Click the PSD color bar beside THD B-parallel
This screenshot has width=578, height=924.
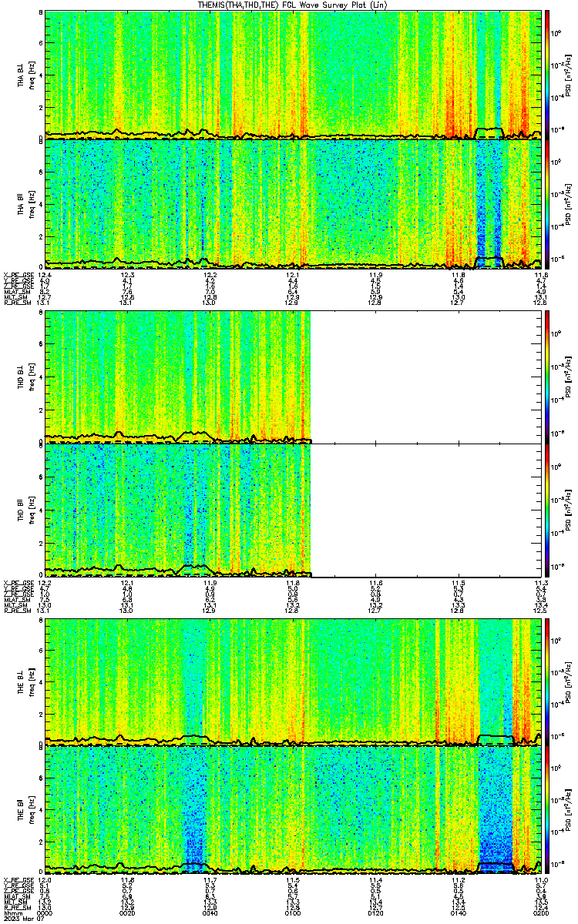(548, 510)
